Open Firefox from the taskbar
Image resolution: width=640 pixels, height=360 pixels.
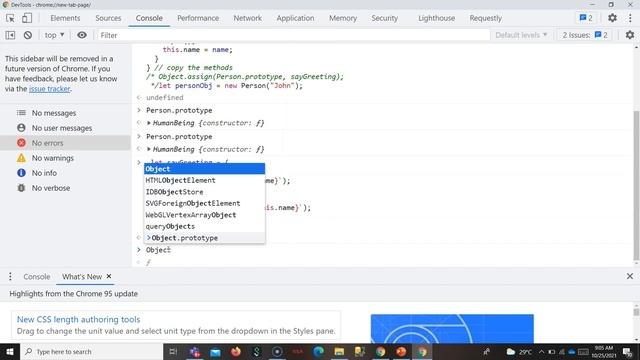pos(236,351)
